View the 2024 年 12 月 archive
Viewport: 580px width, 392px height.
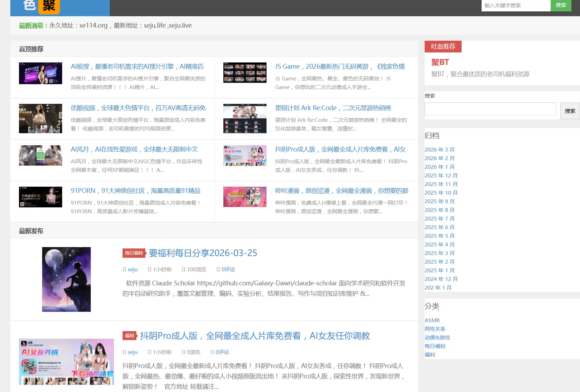coord(441,279)
